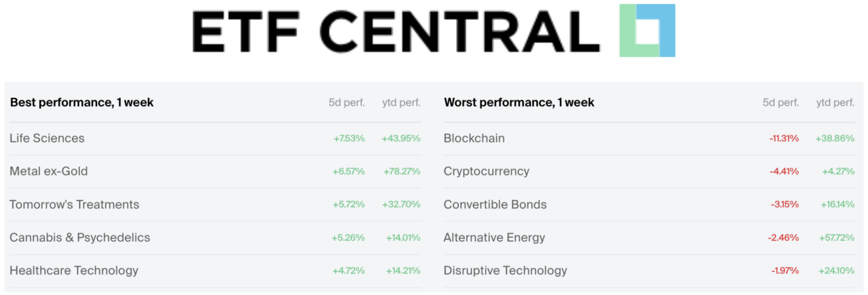Click Alternative Energy's +57.72% ytd value
Image resolution: width=868 pixels, height=295 pixels.
pyautogui.click(x=836, y=238)
